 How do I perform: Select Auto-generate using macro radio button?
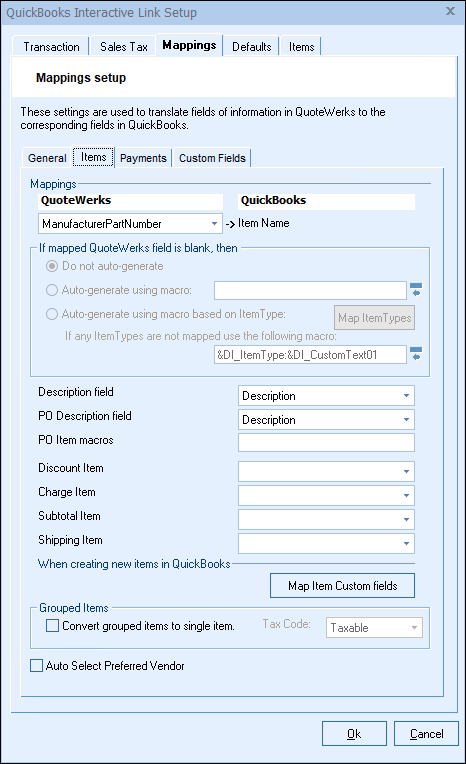click(x=52, y=290)
